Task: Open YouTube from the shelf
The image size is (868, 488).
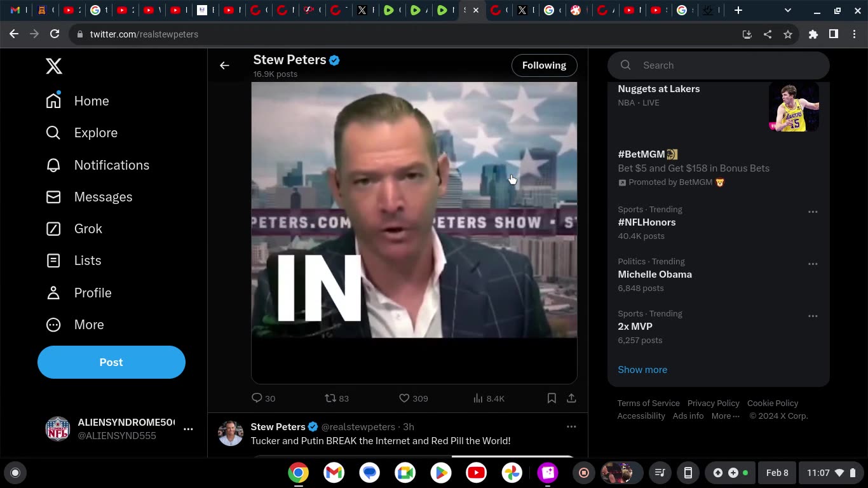Action: (476, 473)
